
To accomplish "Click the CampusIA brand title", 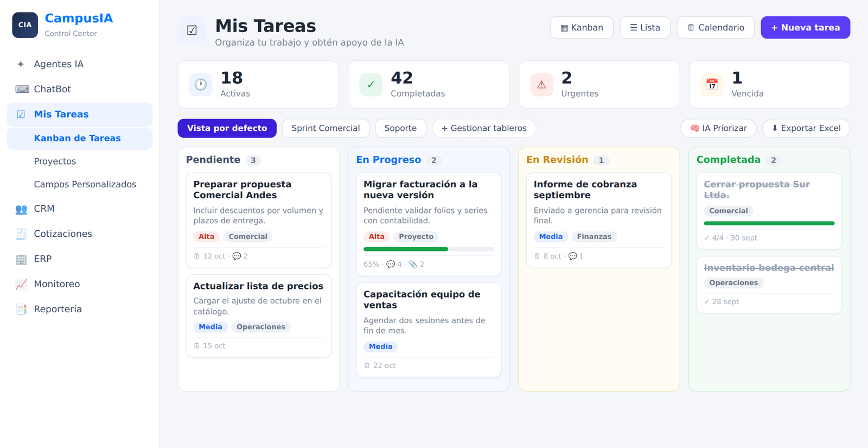I will (x=79, y=18).
